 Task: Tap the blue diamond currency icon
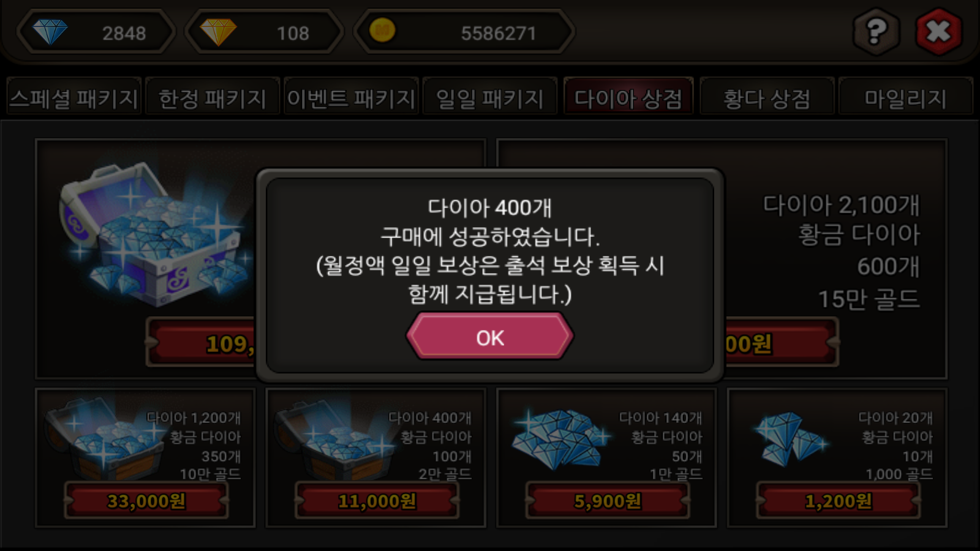coord(50,32)
